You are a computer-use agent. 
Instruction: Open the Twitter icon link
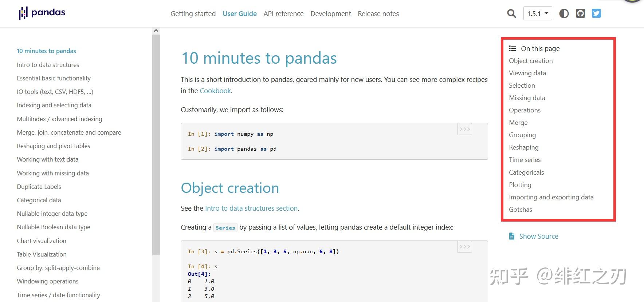pos(596,14)
